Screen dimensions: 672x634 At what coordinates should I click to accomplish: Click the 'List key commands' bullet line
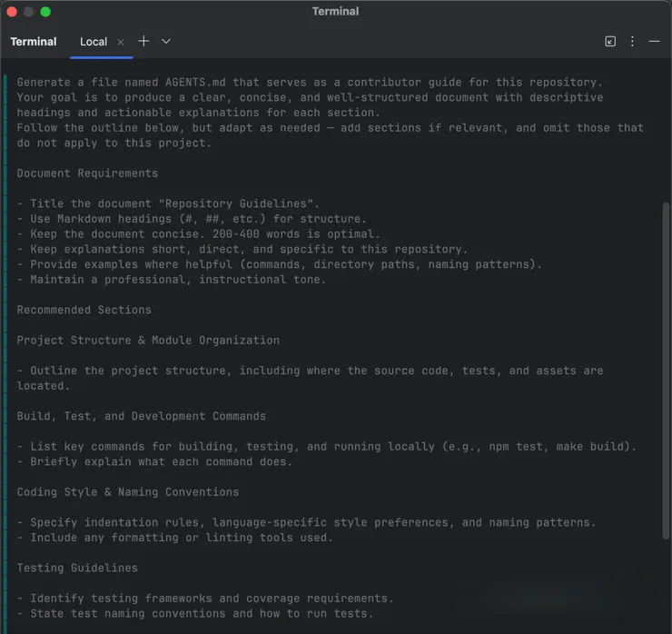pos(327,447)
